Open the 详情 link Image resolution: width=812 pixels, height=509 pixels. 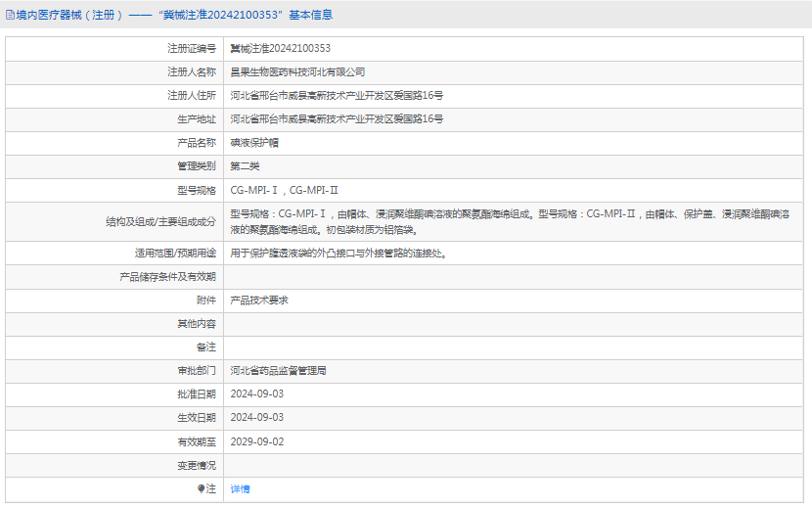[240, 488]
